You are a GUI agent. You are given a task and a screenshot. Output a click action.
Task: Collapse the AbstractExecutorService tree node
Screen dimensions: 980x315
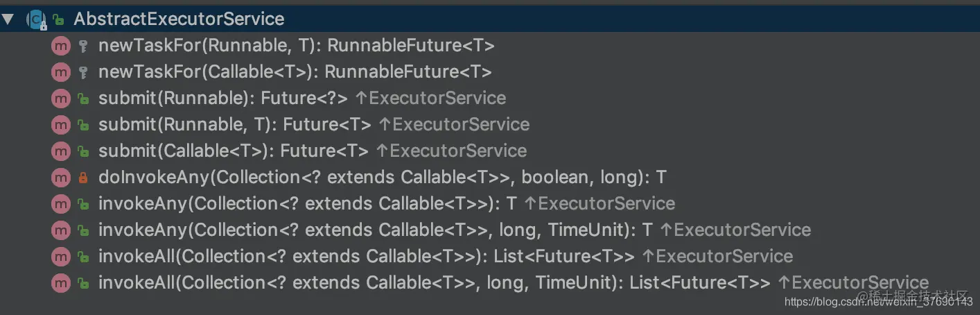tap(8, 19)
